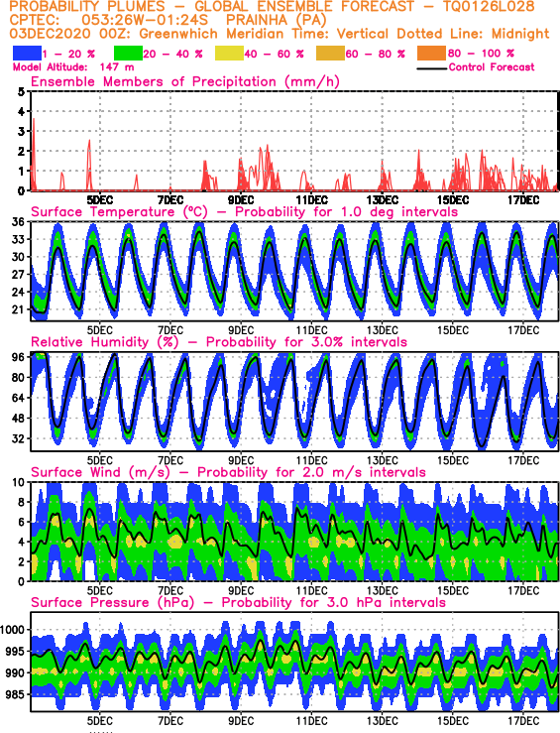Click the PRAINHA (PA) location text
The height and width of the screenshot is (733, 560).
tap(276, 21)
